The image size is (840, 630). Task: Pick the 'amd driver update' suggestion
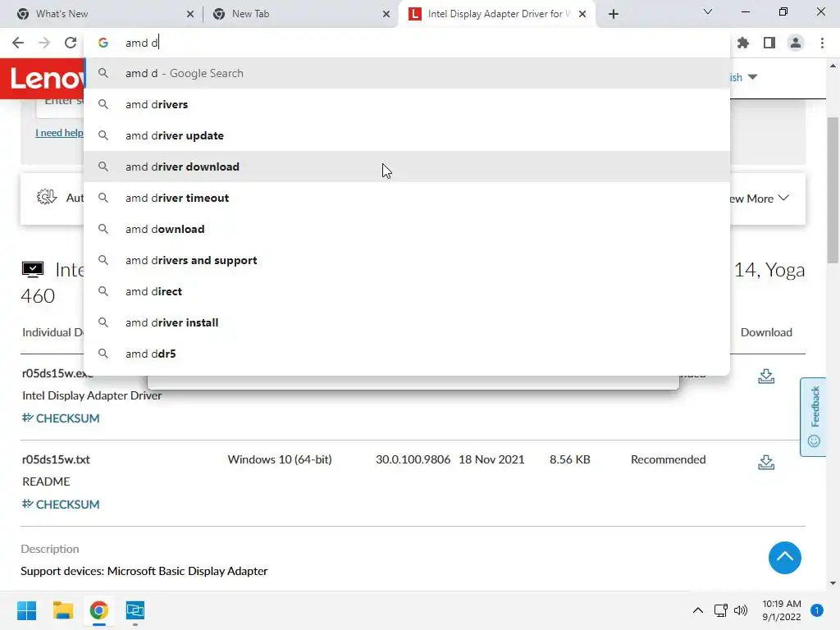click(x=407, y=135)
